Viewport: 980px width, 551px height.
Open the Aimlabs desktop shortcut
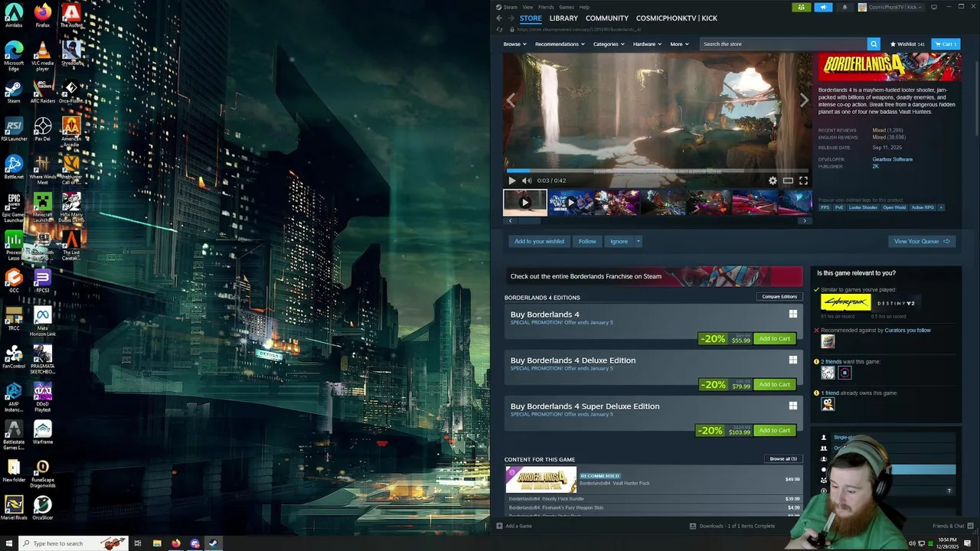[14, 16]
